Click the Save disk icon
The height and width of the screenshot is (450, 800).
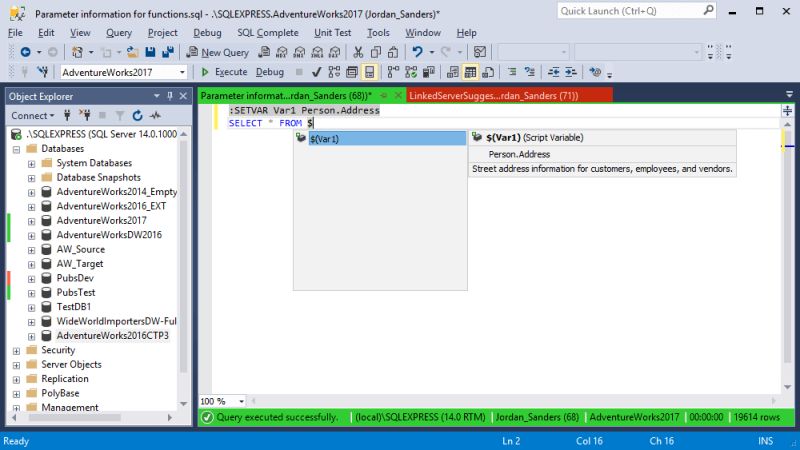point(150,52)
